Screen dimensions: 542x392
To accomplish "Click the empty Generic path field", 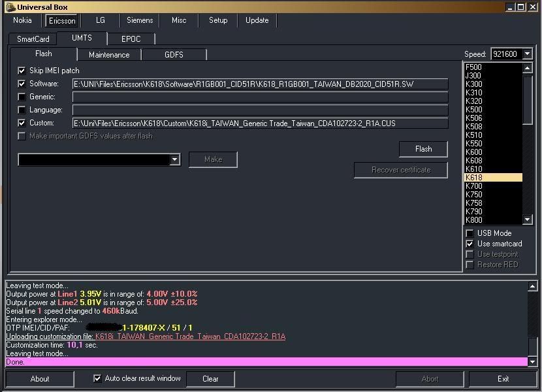I will tap(261, 97).
